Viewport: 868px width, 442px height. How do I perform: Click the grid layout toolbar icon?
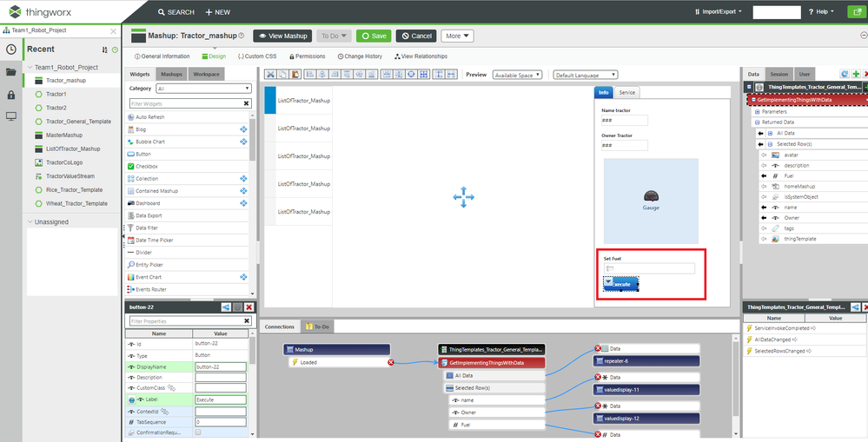[423, 75]
